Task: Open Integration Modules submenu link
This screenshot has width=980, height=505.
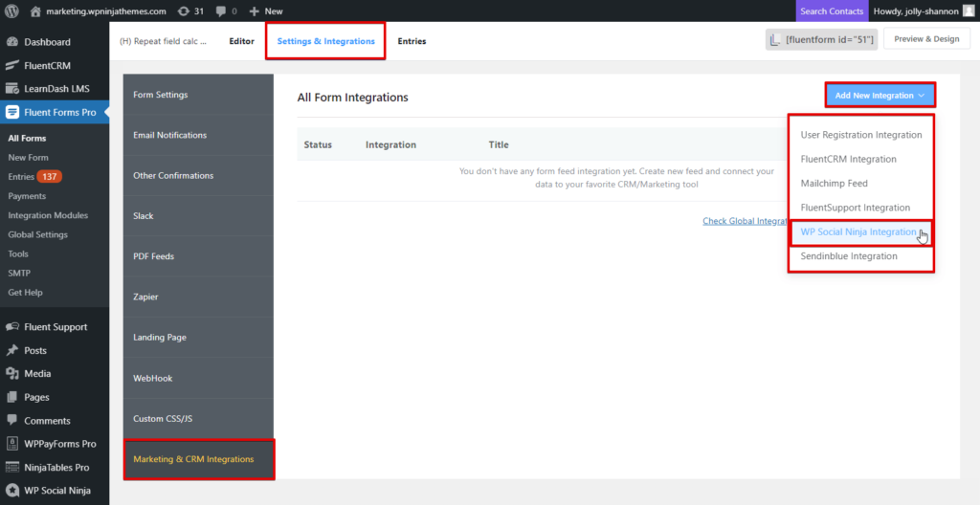Action: pos(48,215)
